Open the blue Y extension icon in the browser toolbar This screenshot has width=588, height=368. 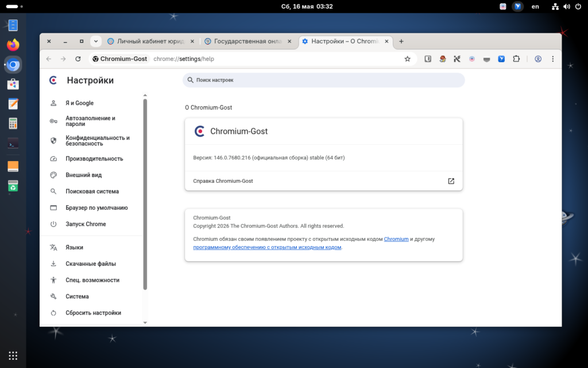click(x=501, y=59)
